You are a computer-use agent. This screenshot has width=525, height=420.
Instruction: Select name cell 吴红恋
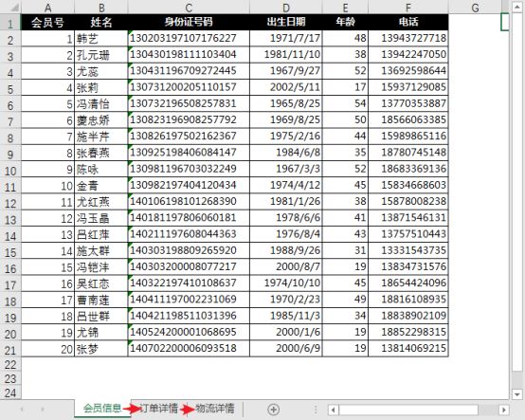pyautogui.click(x=100, y=283)
